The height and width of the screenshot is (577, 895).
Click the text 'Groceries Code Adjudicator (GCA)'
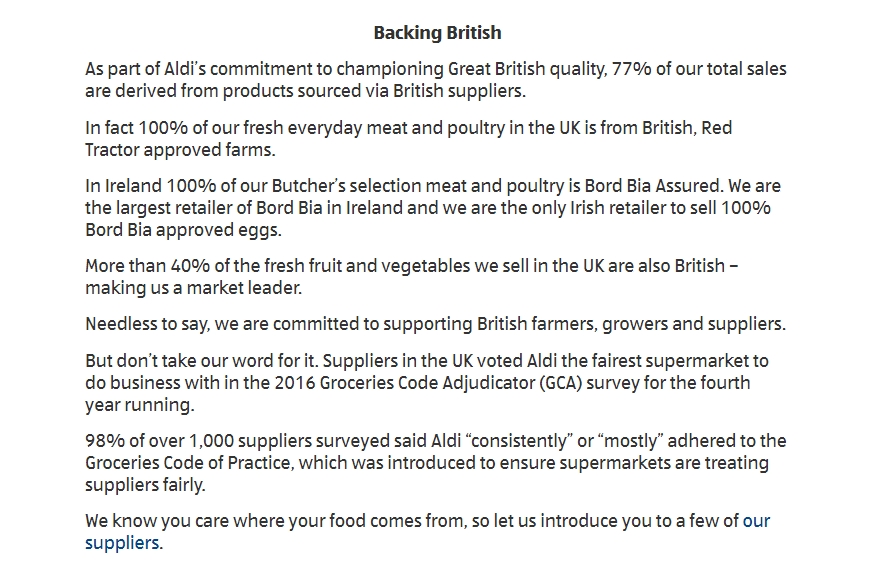[x=450, y=382]
